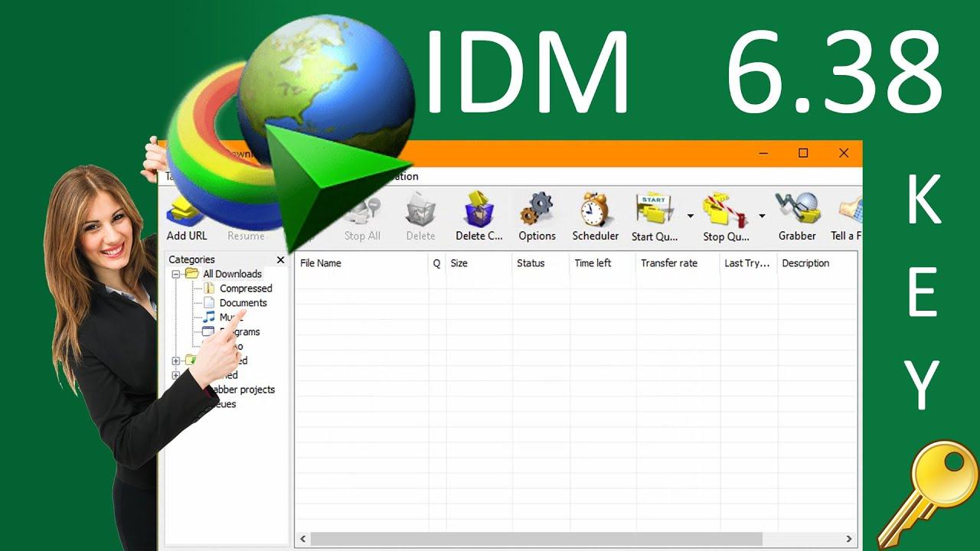The width and height of the screenshot is (980, 551).
Task: Select the Programs category window icon
Action: tap(207, 331)
